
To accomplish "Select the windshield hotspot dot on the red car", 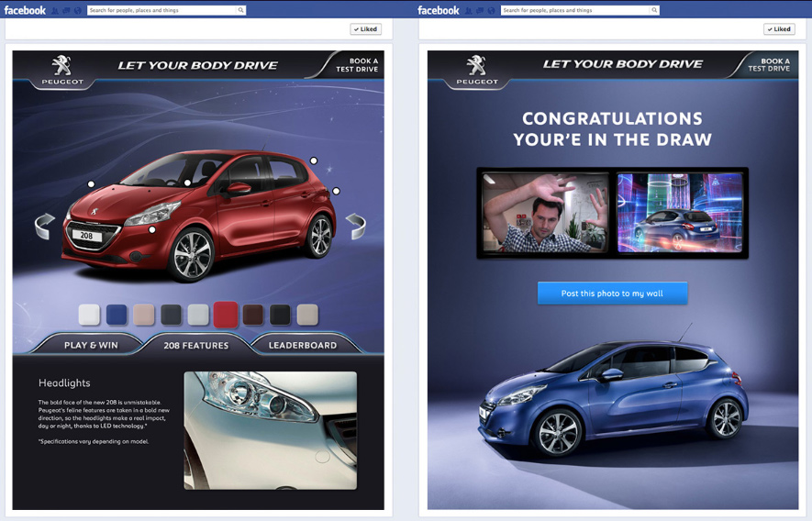I will tap(188, 183).
